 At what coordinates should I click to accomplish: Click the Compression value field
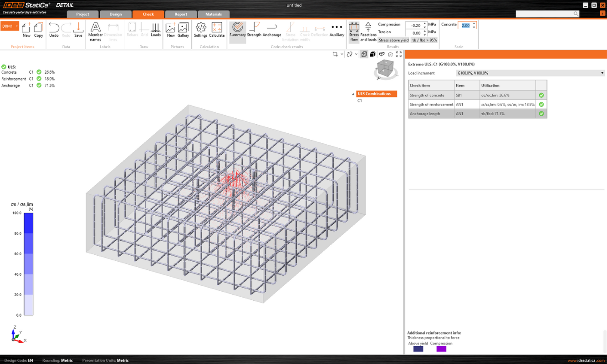tap(414, 25)
